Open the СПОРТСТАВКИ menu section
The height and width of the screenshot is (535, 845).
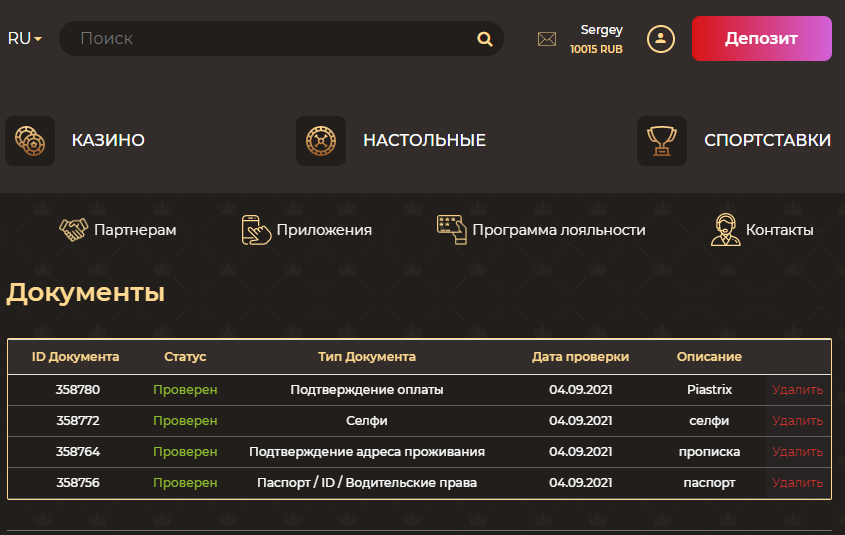pyautogui.click(x=767, y=140)
